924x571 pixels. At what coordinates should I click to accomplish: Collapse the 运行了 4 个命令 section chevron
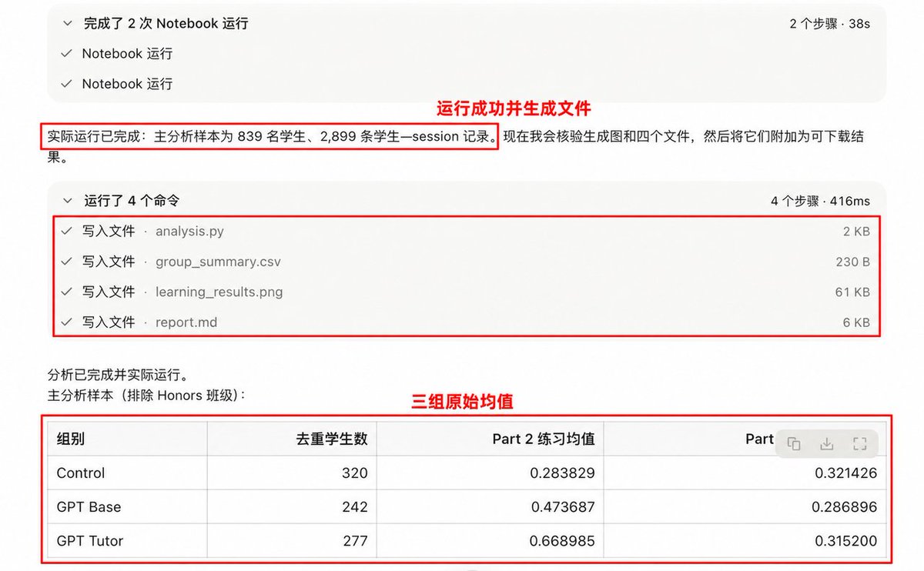click(67, 201)
